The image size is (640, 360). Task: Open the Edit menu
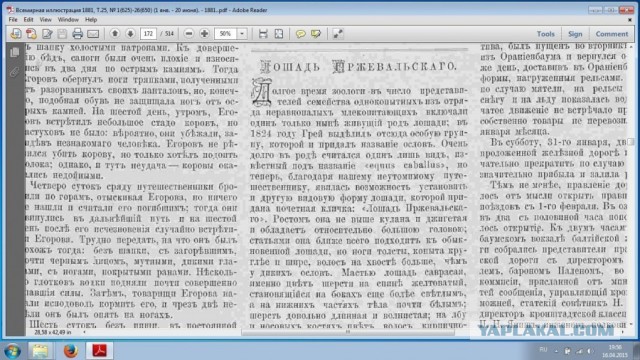pos(28,20)
